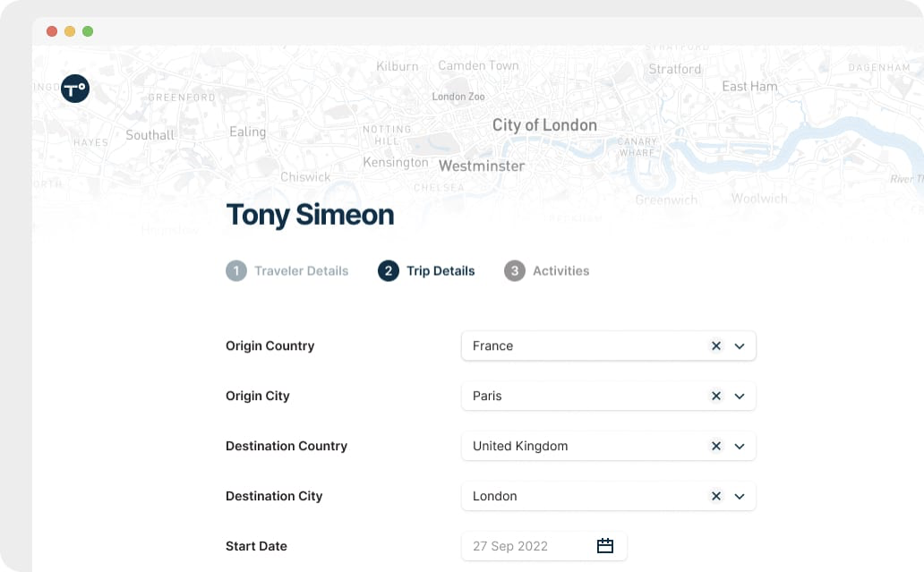The width and height of the screenshot is (924, 572).
Task: Clear the Destination Country selection
Action: coord(716,446)
